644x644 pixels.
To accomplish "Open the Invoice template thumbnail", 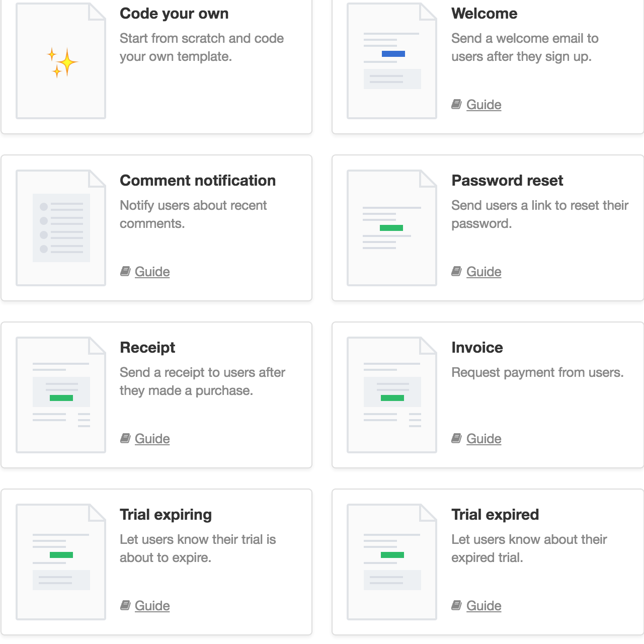I will click(392, 395).
